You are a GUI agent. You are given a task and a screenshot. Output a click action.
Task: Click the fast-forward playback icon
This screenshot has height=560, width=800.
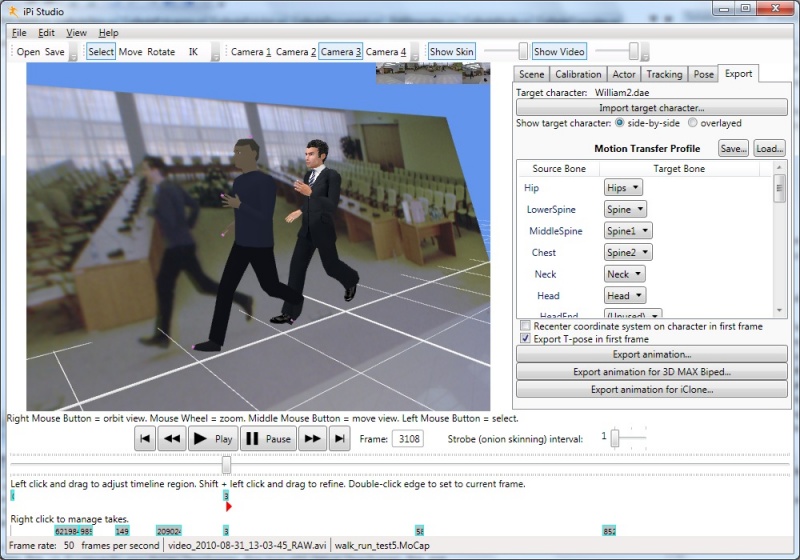coord(312,439)
